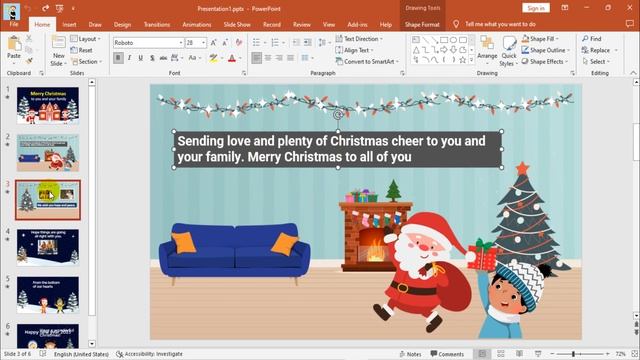Click the zoom slider handle in the status bar
640x360 pixels.
point(573,354)
